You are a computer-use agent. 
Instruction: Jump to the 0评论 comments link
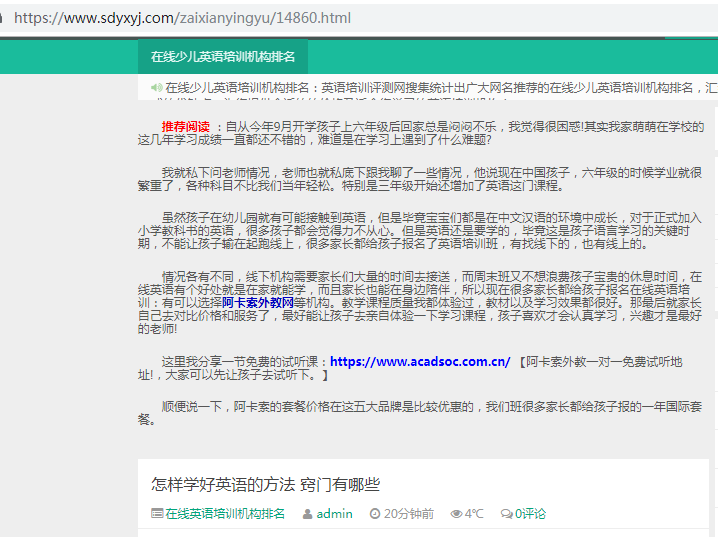(530, 514)
